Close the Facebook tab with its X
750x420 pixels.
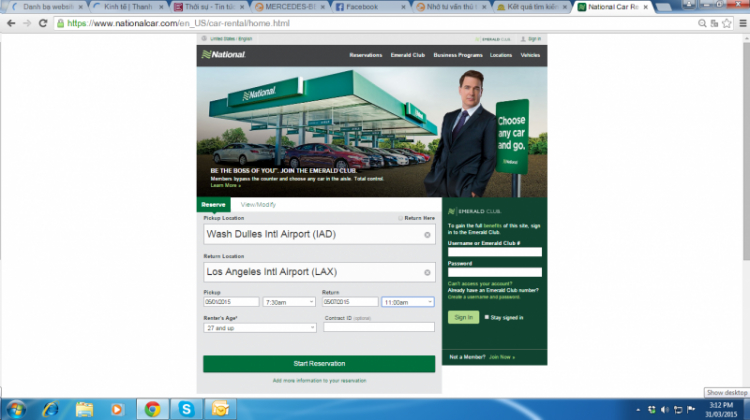tap(403, 7)
